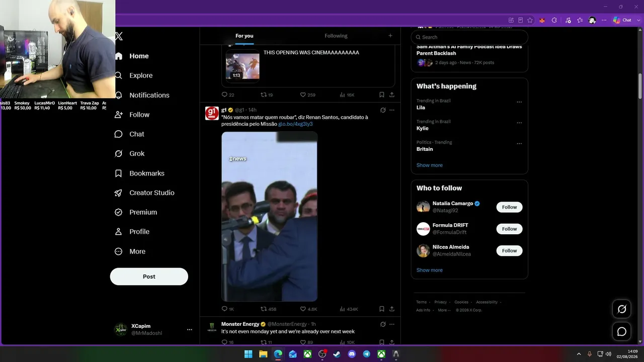Open File Explorer from the taskbar
The width and height of the screenshot is (644, 362).
click(263, 354)
